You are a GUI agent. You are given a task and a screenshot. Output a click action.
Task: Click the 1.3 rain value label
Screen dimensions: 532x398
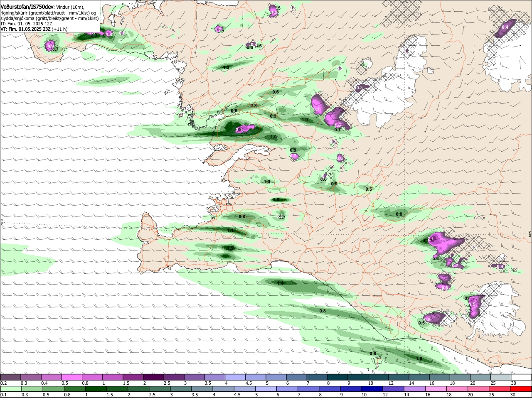tap(227, 67)
